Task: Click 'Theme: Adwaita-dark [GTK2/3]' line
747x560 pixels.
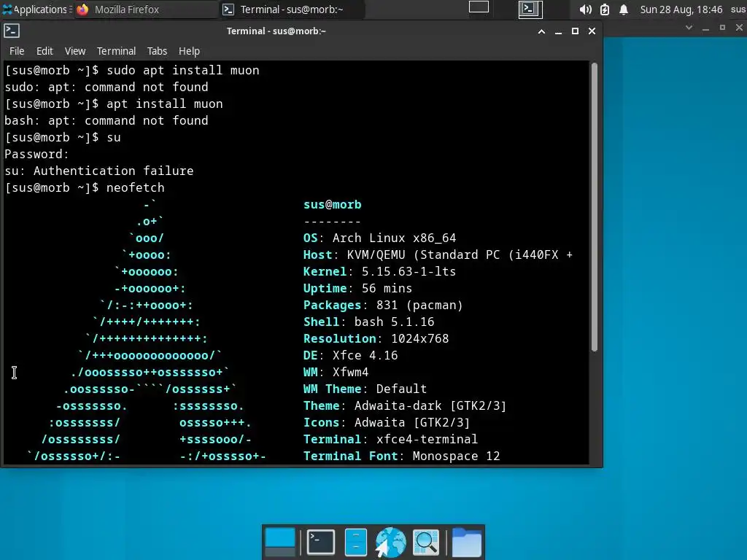Action: pos(405,405)
